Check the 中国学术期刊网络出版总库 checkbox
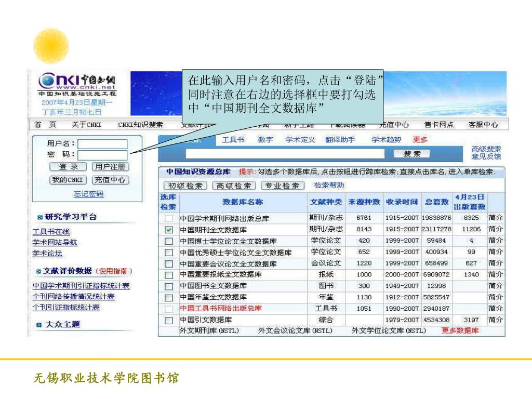 pos(169,219)
